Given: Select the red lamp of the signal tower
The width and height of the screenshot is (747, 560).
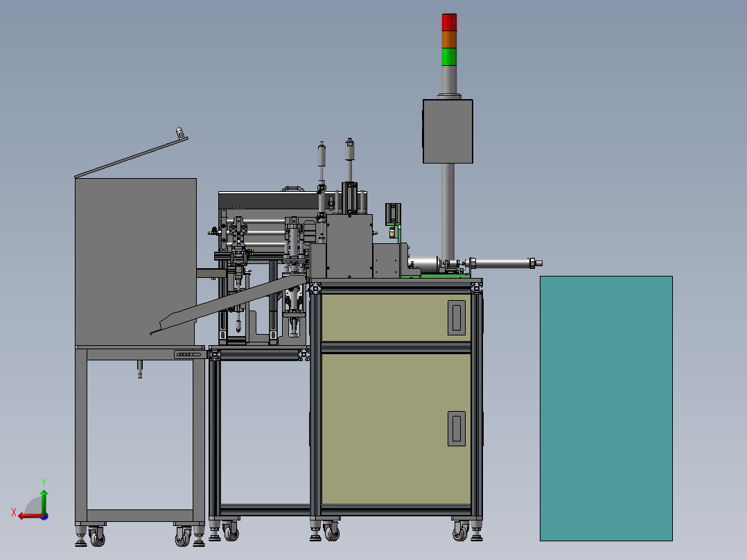Looking at the screenshot, I should [x=449, y=22].
